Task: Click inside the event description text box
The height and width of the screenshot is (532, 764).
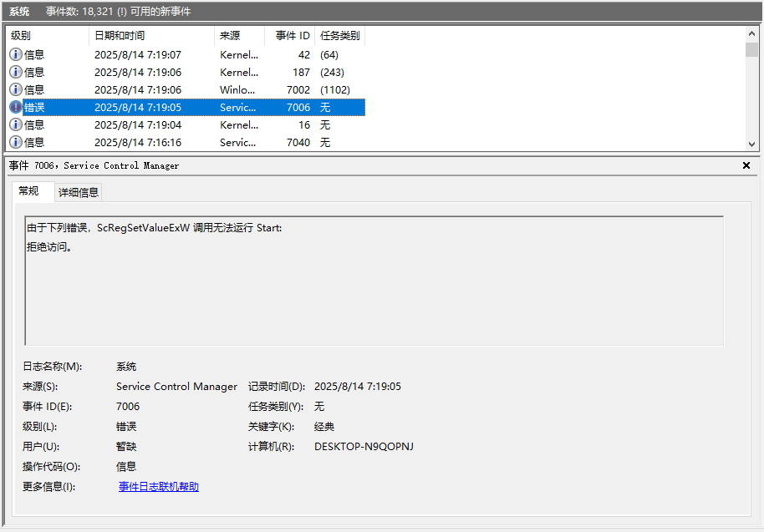Action: (374, 281)
